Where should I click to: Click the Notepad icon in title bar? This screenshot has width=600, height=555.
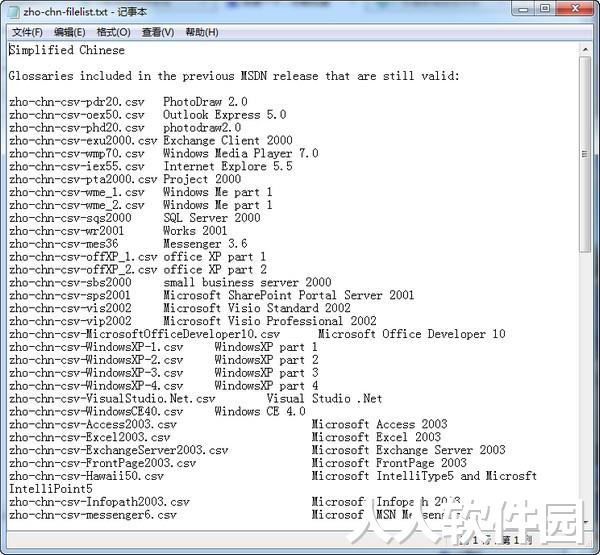point(14,12)
